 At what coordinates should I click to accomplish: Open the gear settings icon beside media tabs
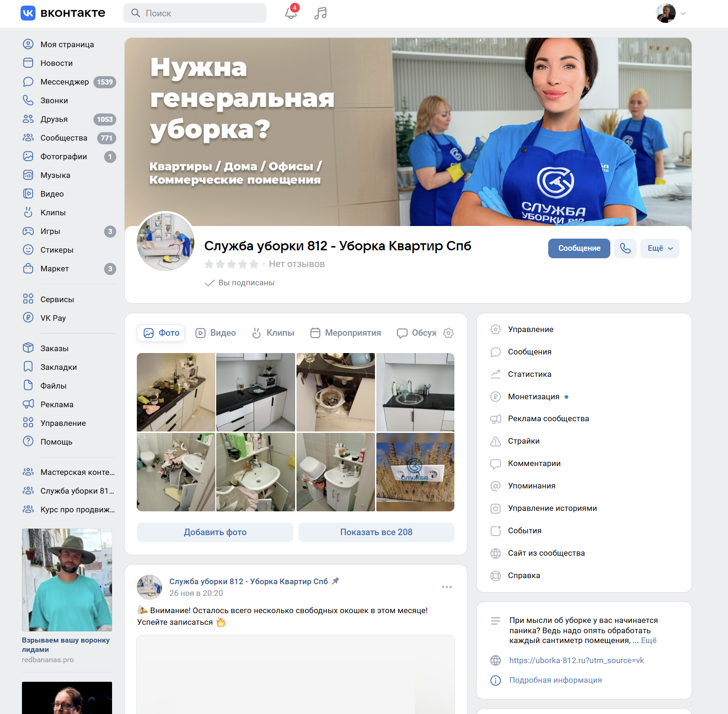coord(448,333)
